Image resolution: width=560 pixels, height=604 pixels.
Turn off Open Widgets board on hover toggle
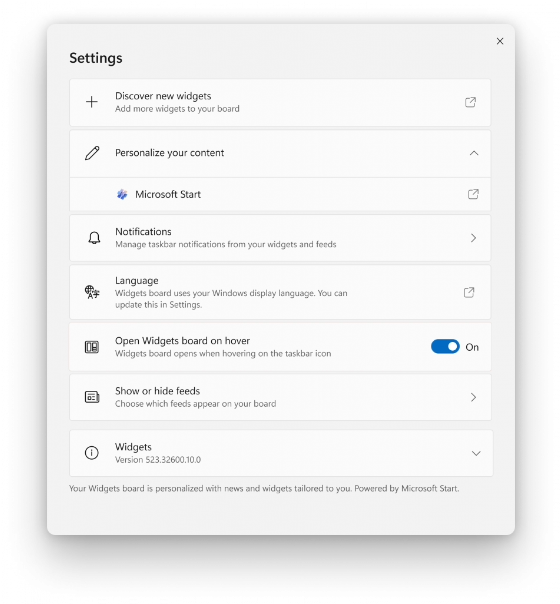click(x=445, y=347)
